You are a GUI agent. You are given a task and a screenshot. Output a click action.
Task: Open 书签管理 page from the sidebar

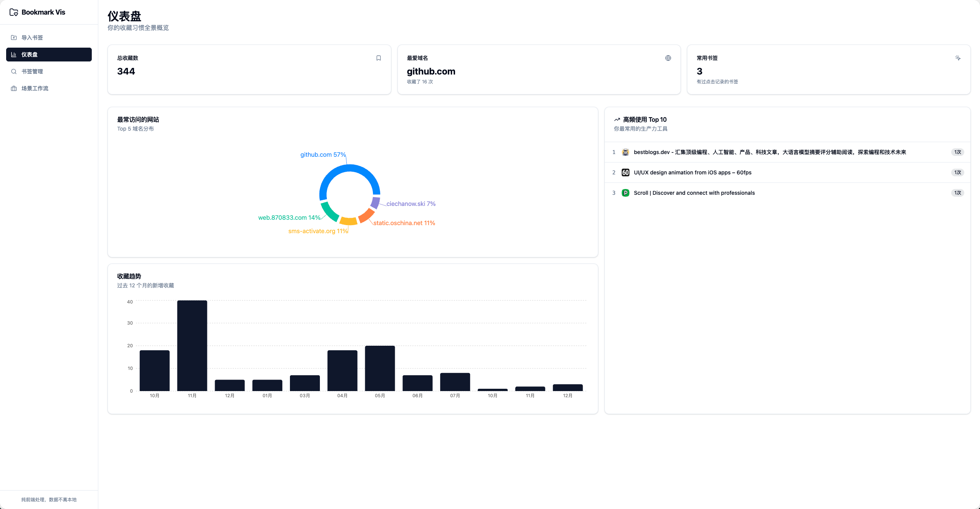(32, 71)
